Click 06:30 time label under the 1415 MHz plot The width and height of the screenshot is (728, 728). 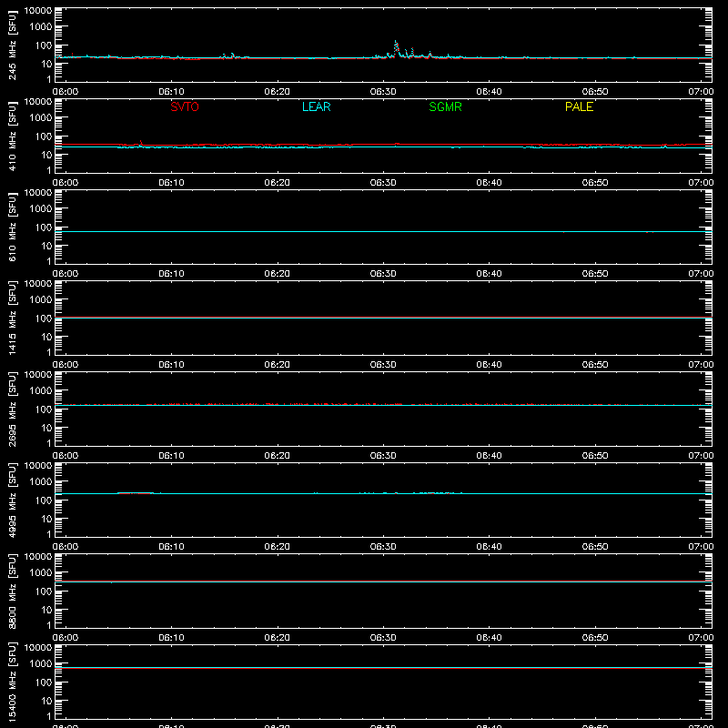pyautogui.click(x=383, y=365)
